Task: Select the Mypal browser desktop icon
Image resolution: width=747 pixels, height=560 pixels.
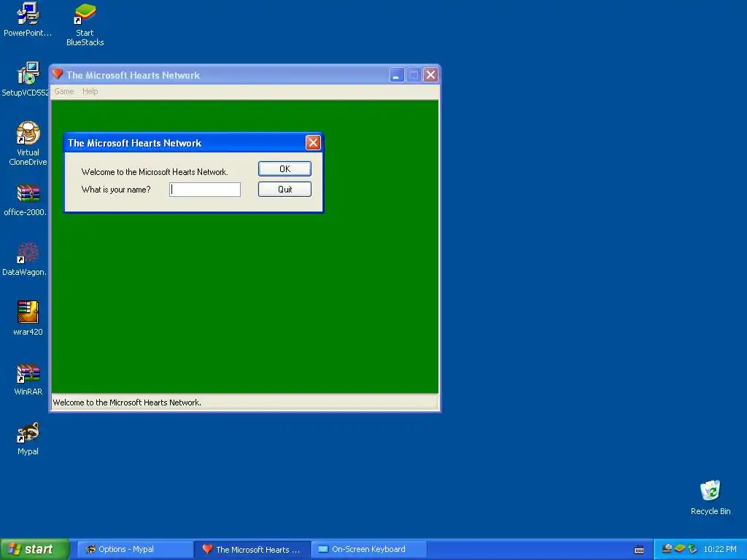Action: (28, 438)
